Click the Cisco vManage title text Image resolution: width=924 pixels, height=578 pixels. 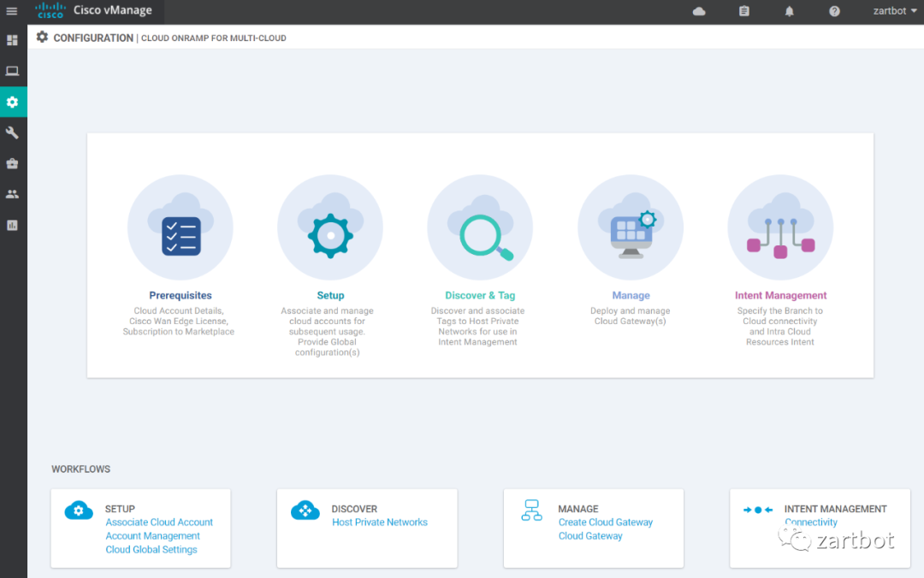click(x=113, y=10)
